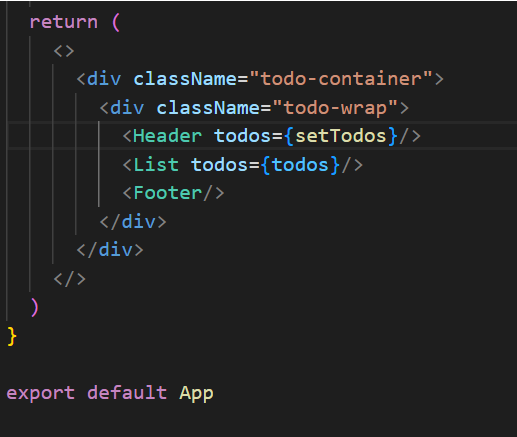Click the return keyword
The image size is (517, 437).
pyautogui.click(x=64, y=23)
